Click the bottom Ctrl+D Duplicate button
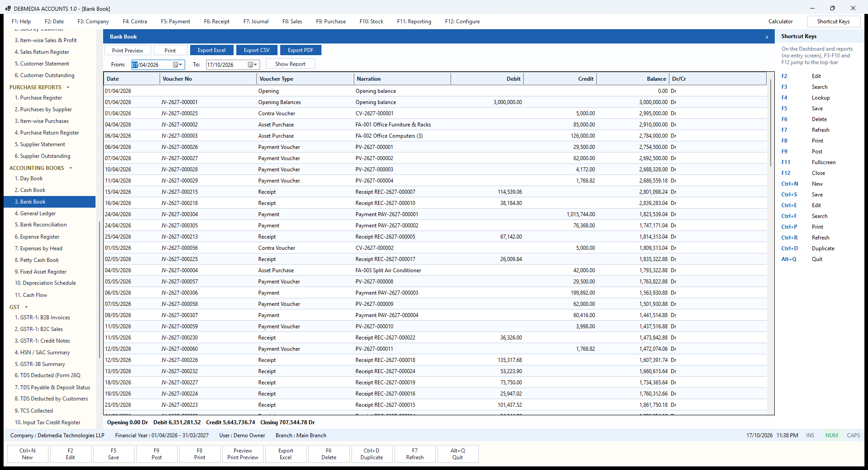868x470 pixels. point(372,454)
